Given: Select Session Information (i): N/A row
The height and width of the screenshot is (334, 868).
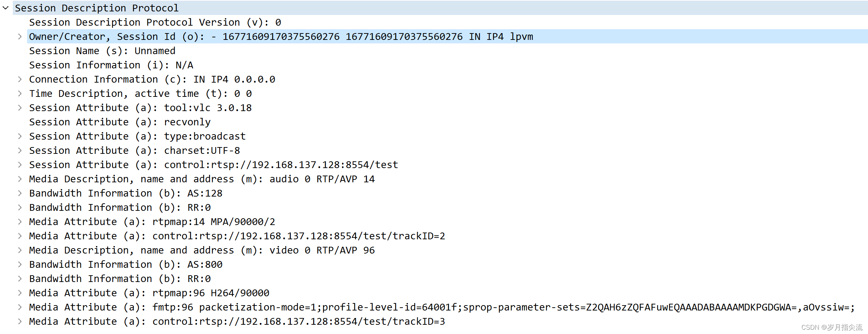Looking at the screenshot, I should pyautogui.click(x=111, y=65).
